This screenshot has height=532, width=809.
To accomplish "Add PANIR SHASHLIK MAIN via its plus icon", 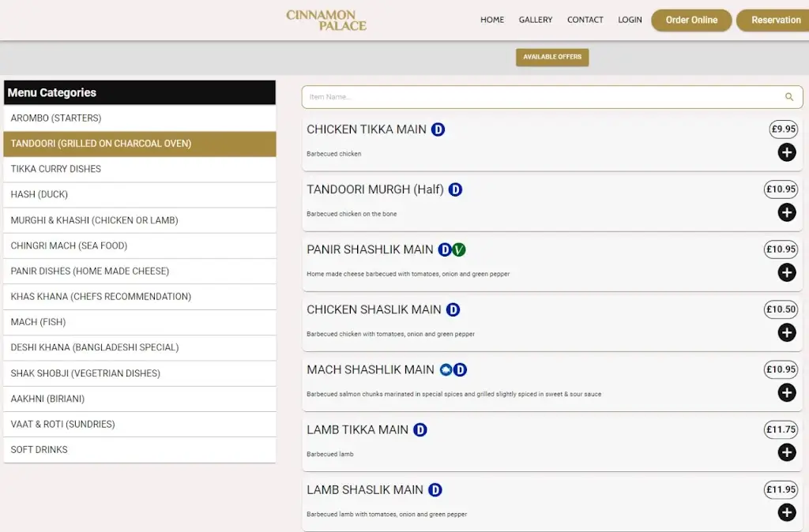I will pyautogui.click(x=787, y=272).
